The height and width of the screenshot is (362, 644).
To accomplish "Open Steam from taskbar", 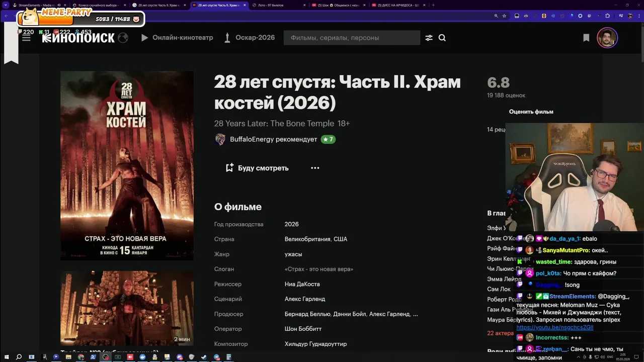I will point(204,357).
